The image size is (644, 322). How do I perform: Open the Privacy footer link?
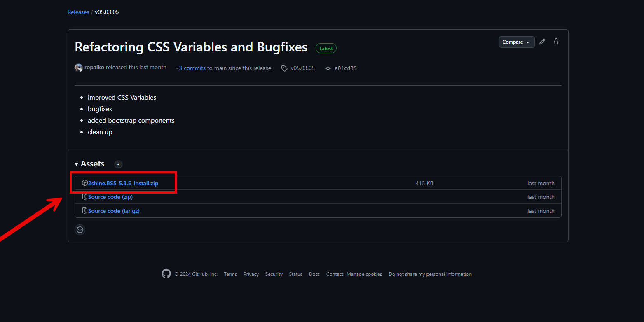point(251,274)
